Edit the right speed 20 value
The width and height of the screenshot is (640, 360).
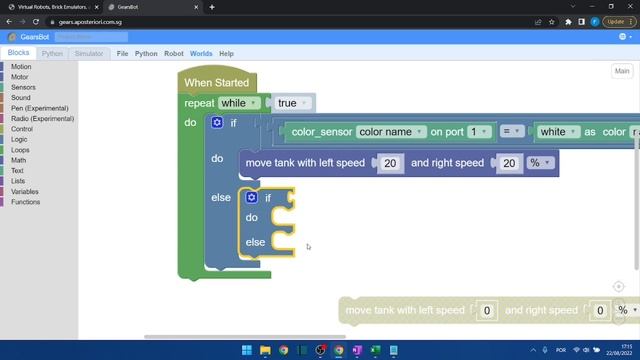[x=509, y=163]
